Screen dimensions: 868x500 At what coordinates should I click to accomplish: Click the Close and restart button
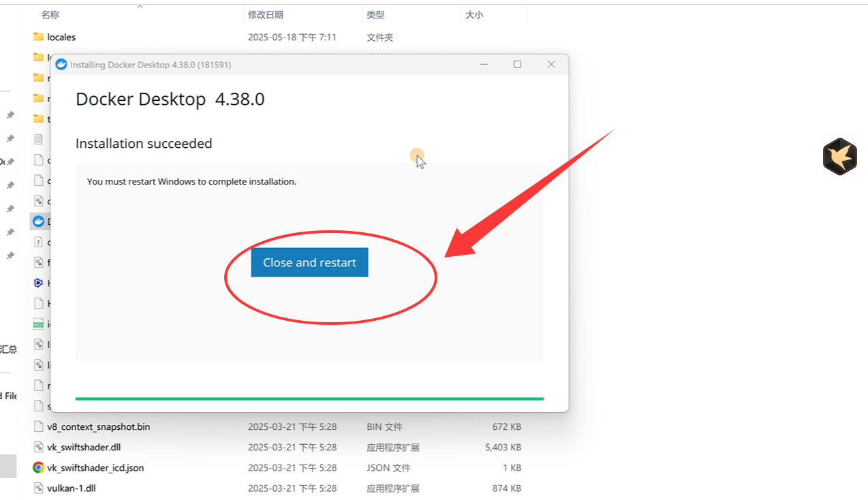coord(309,262)
